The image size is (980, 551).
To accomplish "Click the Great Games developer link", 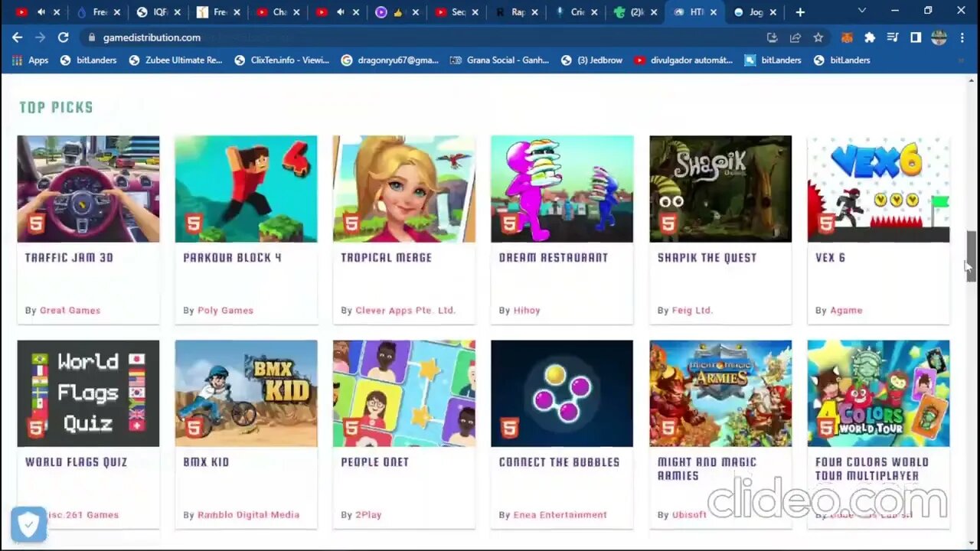I will (70, 310).
